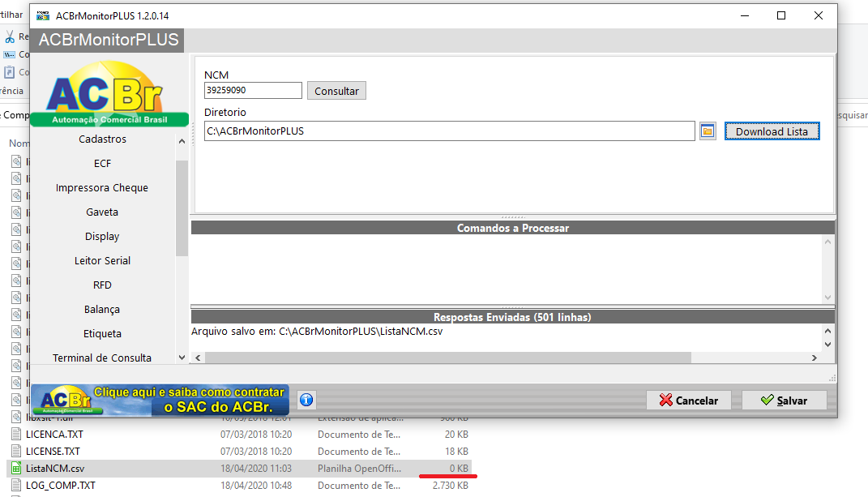Select the ListaNCM.csv file name in Explorer
868x497 pixels.
pyautogui.click(x=55, y=469)
